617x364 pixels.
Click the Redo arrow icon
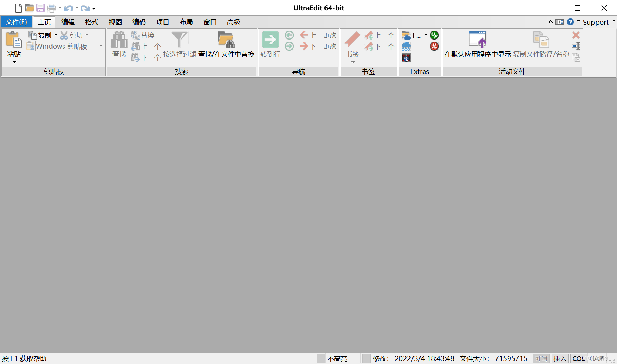tap(85, 8)
